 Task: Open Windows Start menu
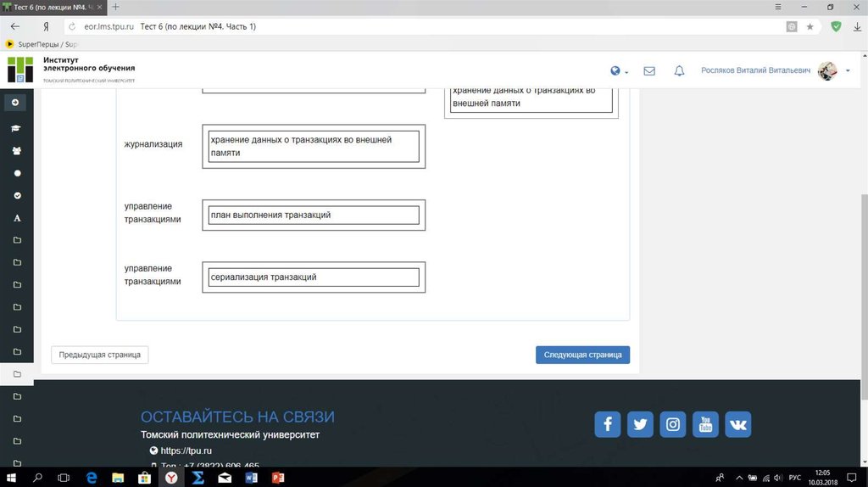tap(11, 478)
